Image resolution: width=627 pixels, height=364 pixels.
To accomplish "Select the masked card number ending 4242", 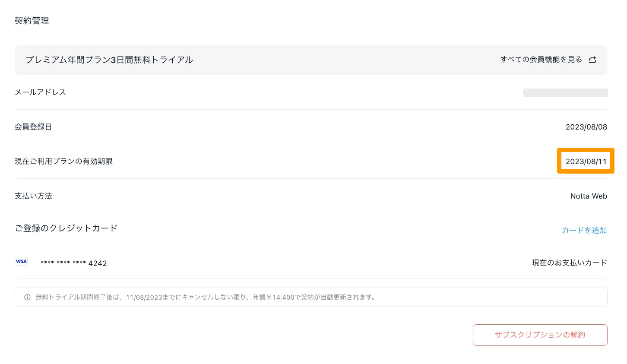I will pos(73,263).
